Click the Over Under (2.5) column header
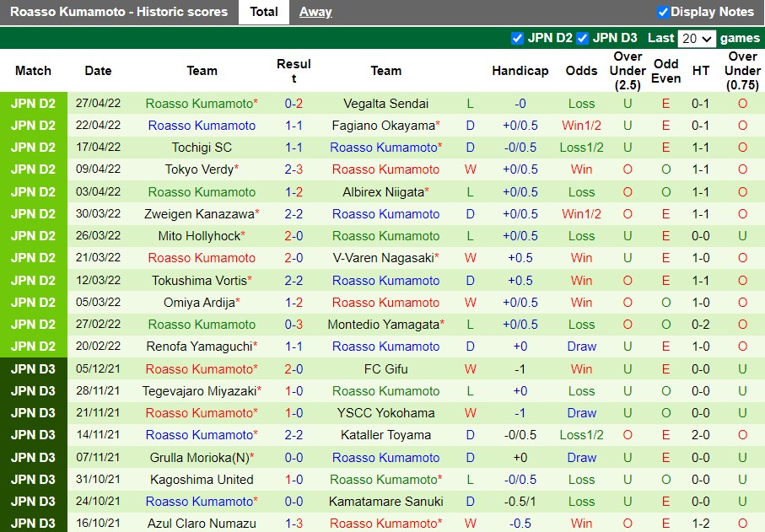 click(628, 71)
